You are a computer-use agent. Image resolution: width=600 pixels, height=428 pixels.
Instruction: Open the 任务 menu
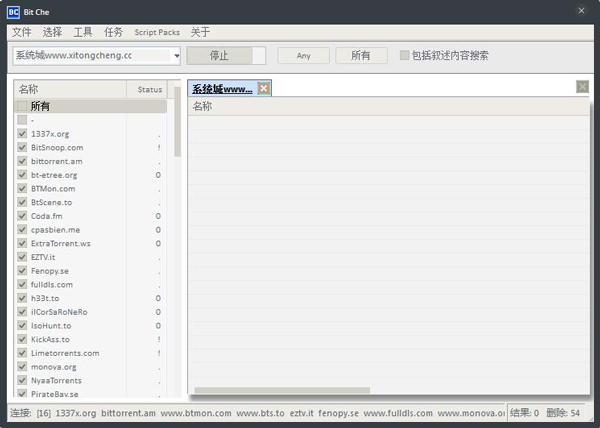coord(113,33)
